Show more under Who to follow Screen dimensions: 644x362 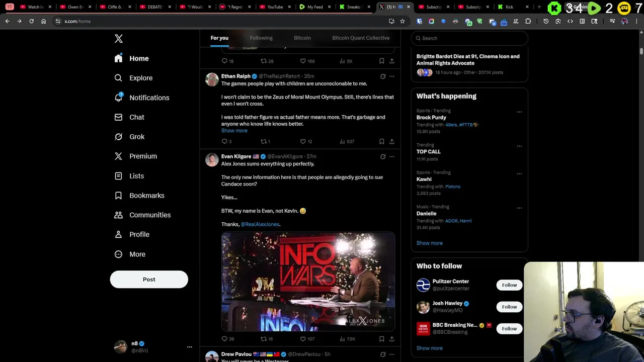[x=429, y=348]
